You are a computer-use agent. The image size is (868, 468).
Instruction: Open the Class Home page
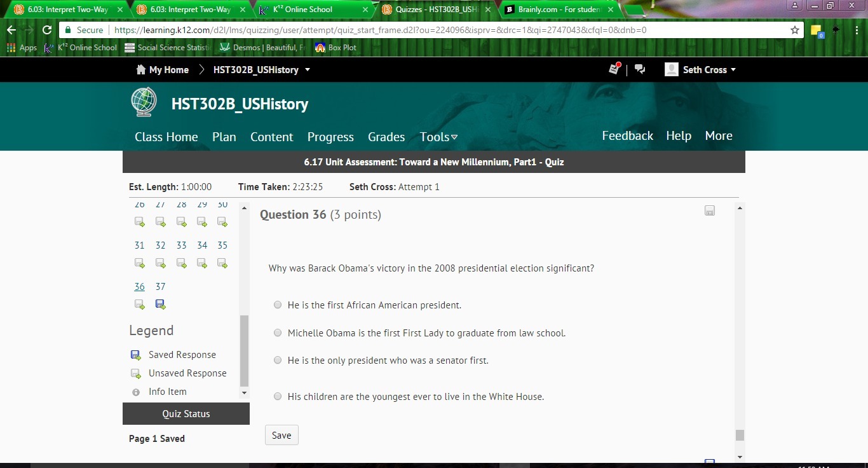click(166, 137)
